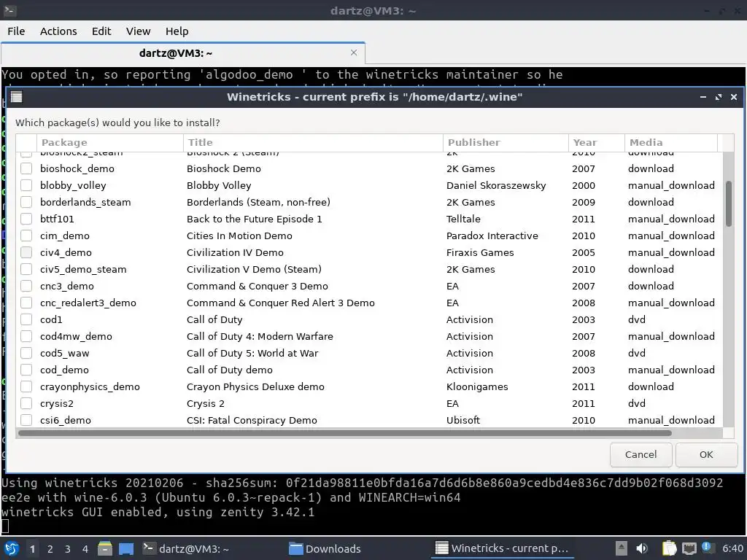Open the removable media eject tray icon
The height and width of the screenshot is (560, 747).
(621, 548)
